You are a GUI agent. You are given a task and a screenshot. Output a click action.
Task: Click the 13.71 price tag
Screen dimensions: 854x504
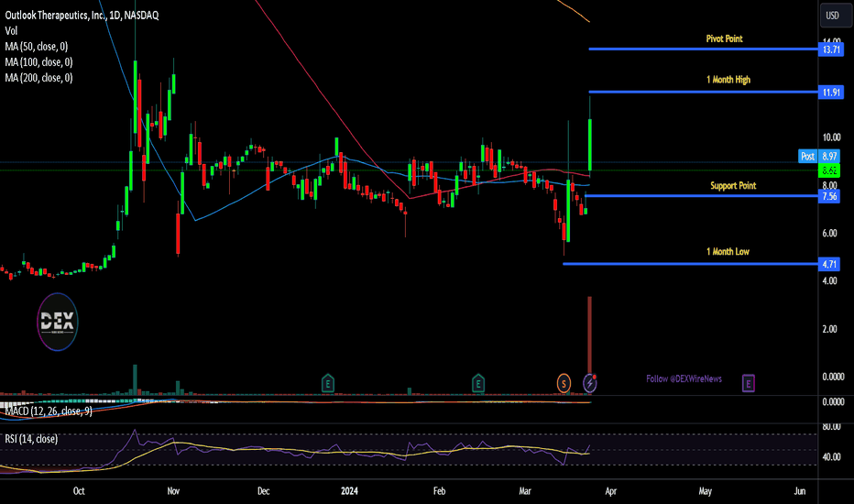(x=831, y=49)
